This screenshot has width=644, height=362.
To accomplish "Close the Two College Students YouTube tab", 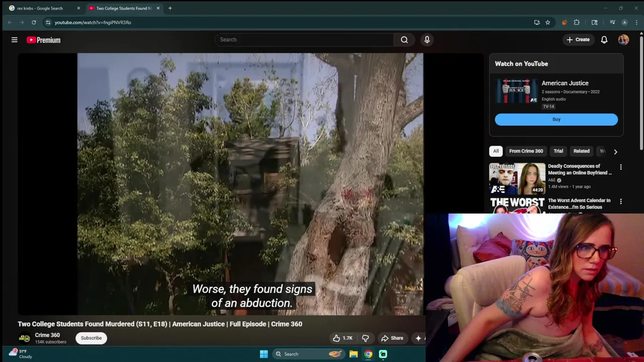I will (x=158, y=8).
